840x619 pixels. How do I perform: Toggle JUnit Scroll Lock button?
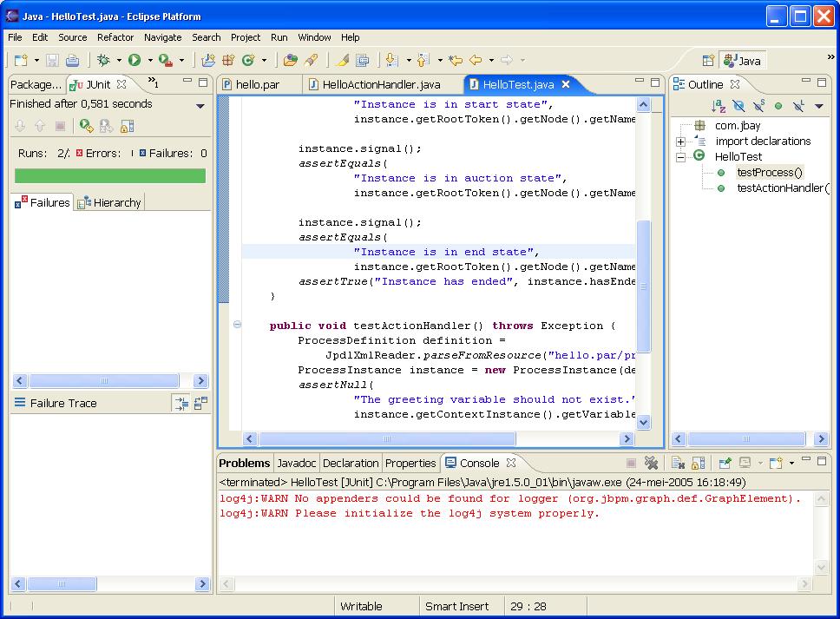click(127, 126)
